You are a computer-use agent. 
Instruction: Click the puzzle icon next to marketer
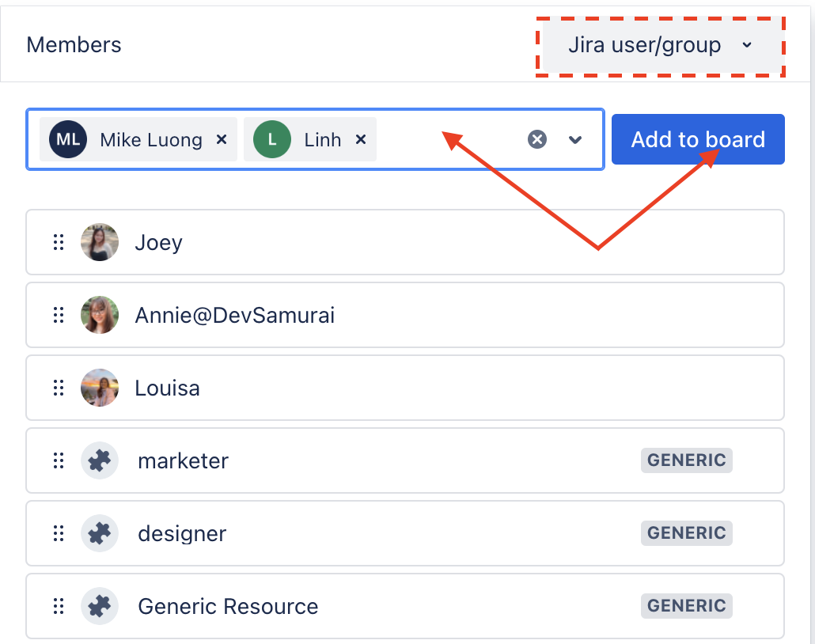[x=100, y=460]
